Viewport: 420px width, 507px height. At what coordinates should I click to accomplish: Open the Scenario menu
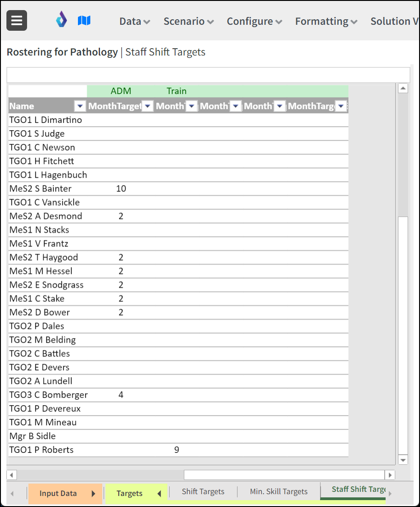pyautogui.click(x=188, y=22)
